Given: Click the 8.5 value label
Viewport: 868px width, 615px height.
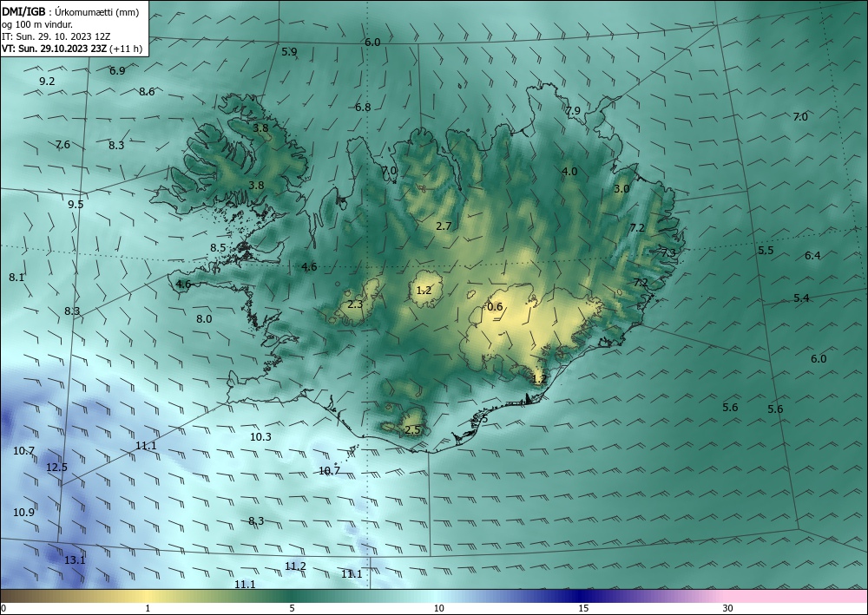Looking at the screenshot, I should tap(218, 248).
